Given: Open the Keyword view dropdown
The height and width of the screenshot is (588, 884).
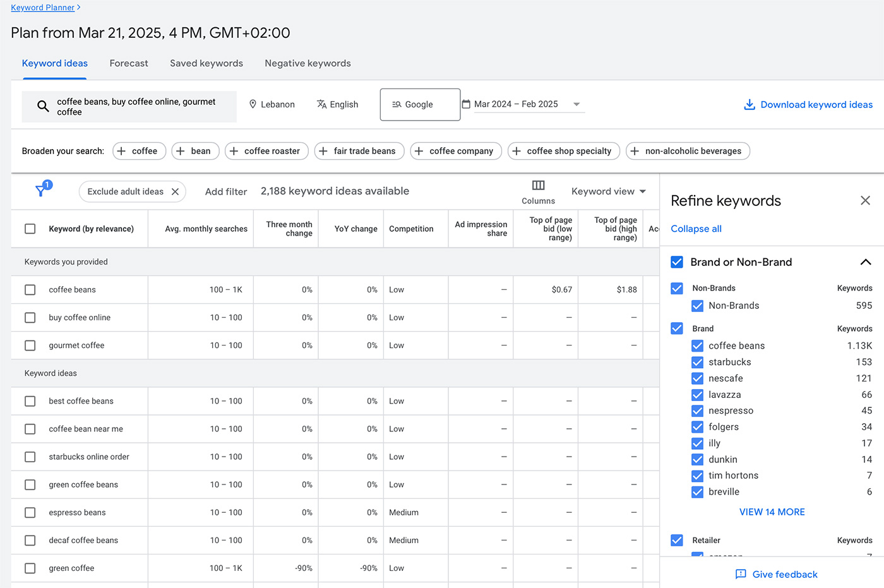Looking at the screenshot, I should 609,191.
